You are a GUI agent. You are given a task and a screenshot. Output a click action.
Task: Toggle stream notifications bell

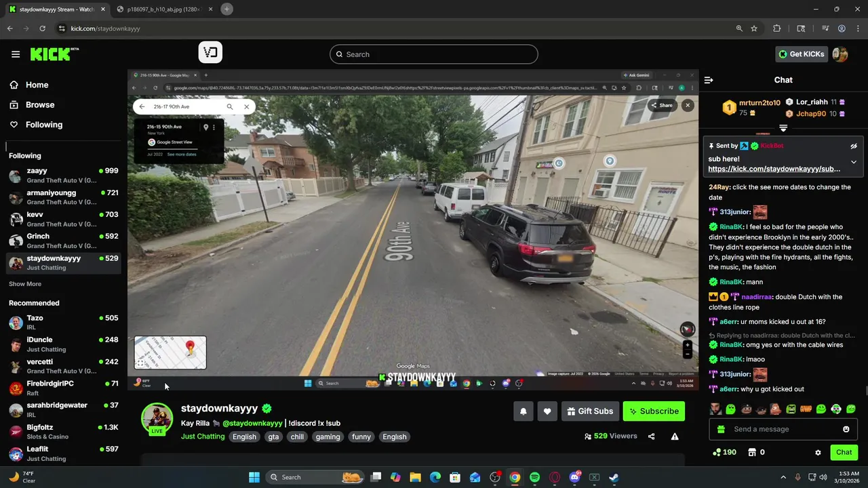(x=523, y=411)
